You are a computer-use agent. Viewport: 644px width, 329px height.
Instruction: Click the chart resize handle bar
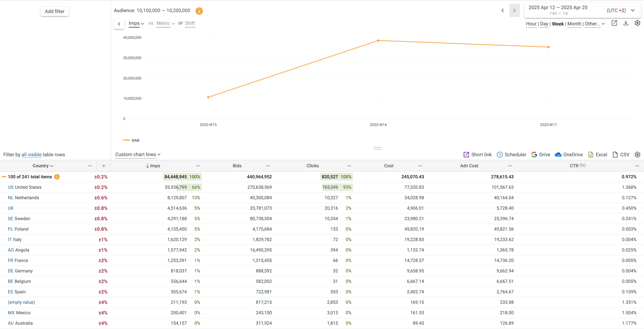tap(377, 148)
